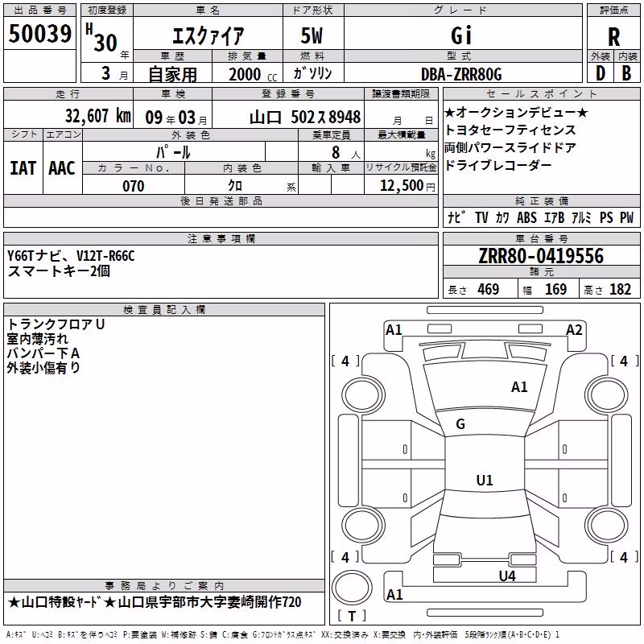Select the length value 469

coord(489,289)
